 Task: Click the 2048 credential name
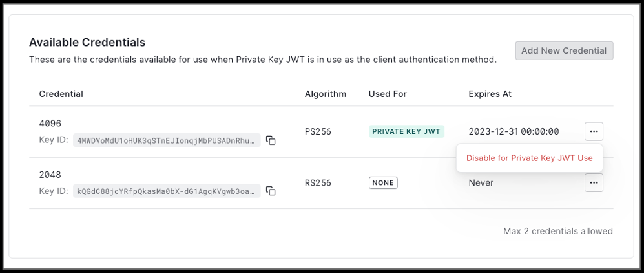pos(50,175)
